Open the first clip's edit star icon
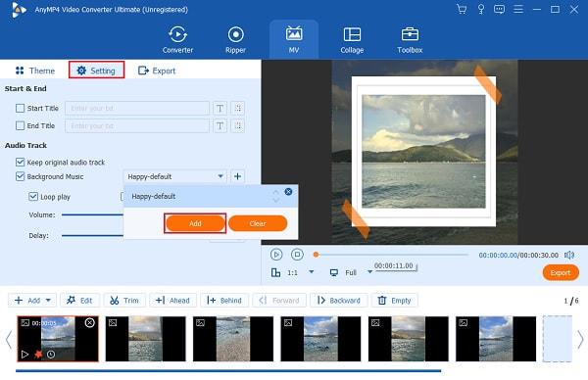 (x=38, y=354)
